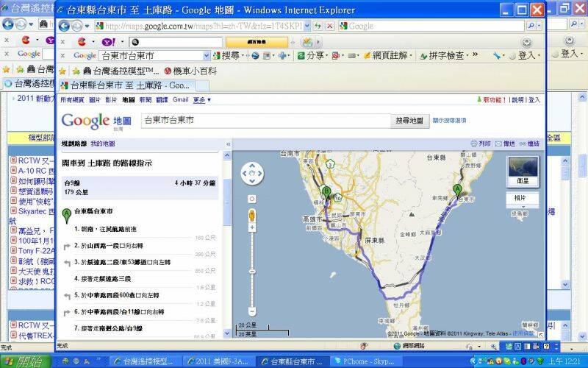The image size is (588, 368).
Task: Click the 搜尋地圖 button
Action: pos(409,121)
